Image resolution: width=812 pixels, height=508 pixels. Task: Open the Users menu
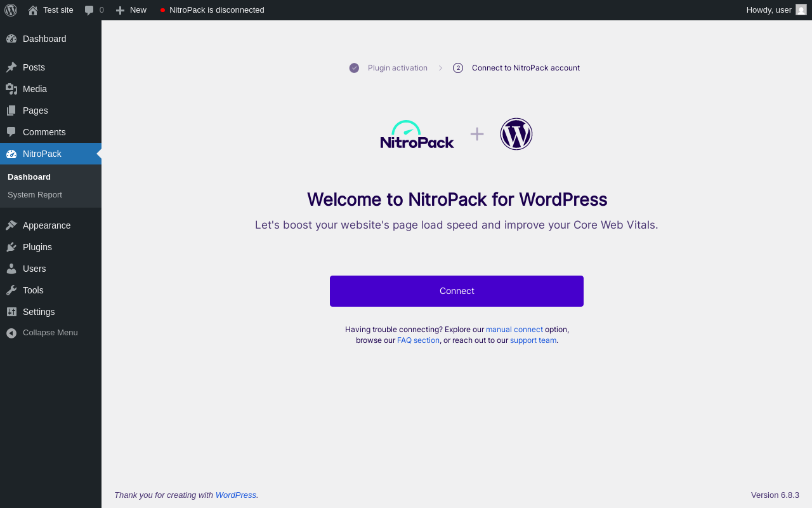click(51, 269)
